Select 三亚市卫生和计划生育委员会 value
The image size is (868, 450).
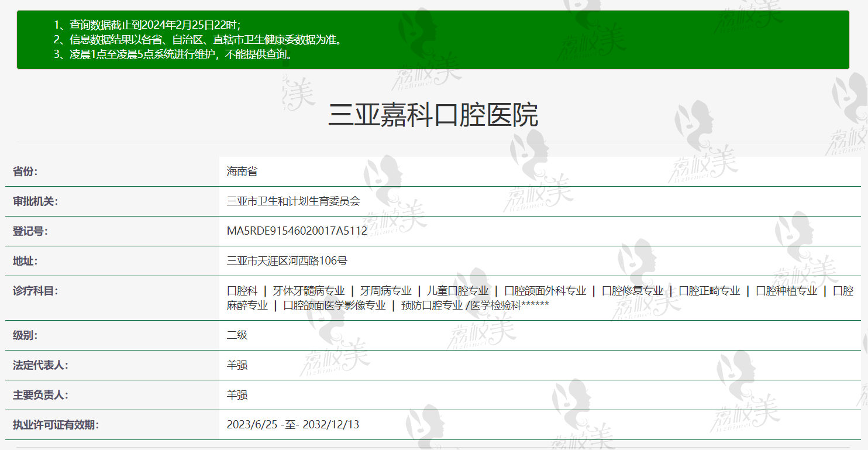coord(294,201)
